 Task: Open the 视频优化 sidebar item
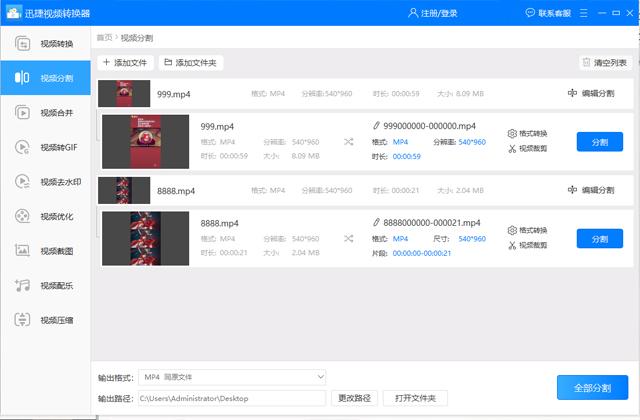pos(45,216)
